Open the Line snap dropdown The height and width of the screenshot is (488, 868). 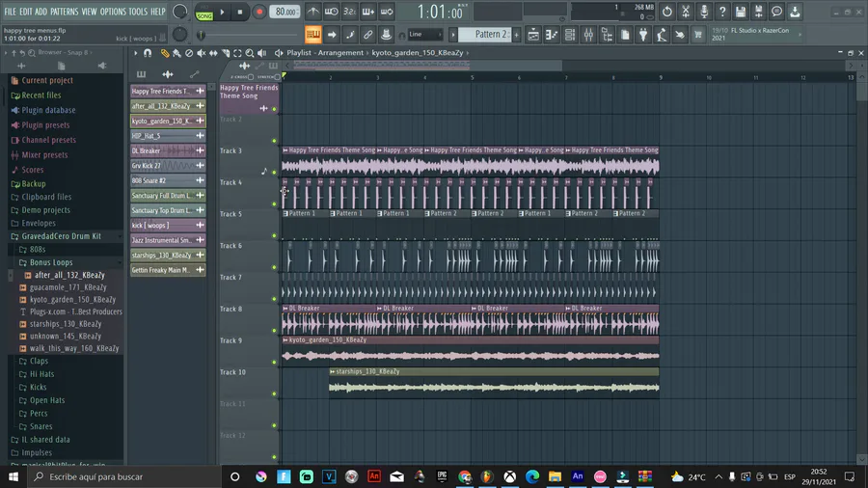425,35
